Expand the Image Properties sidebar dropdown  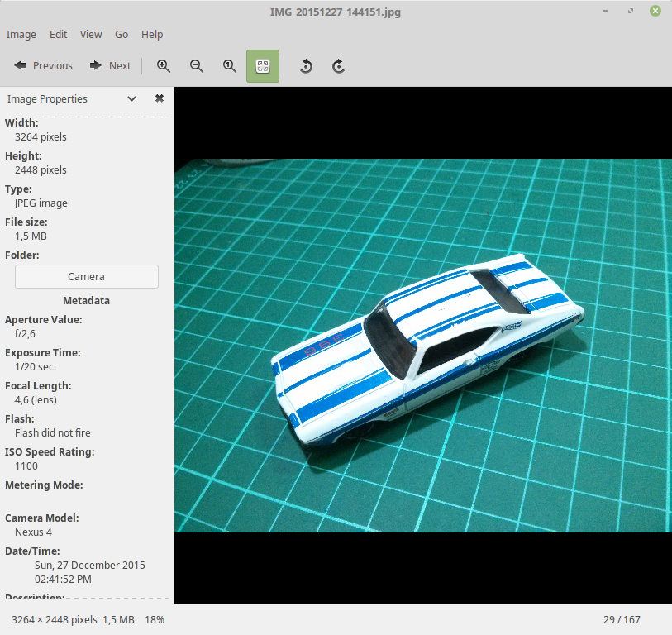[x=131, y=98]
